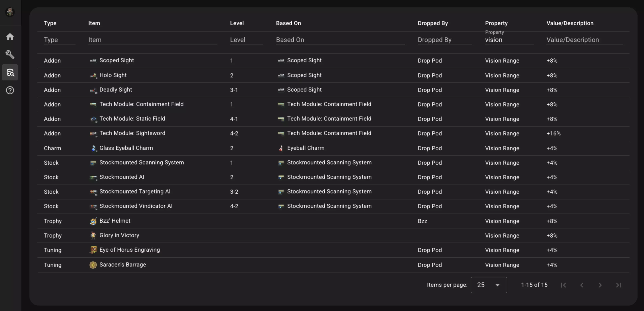Open the help question mark icon
This screenshot has height=311, width=644.
[10, 90]
